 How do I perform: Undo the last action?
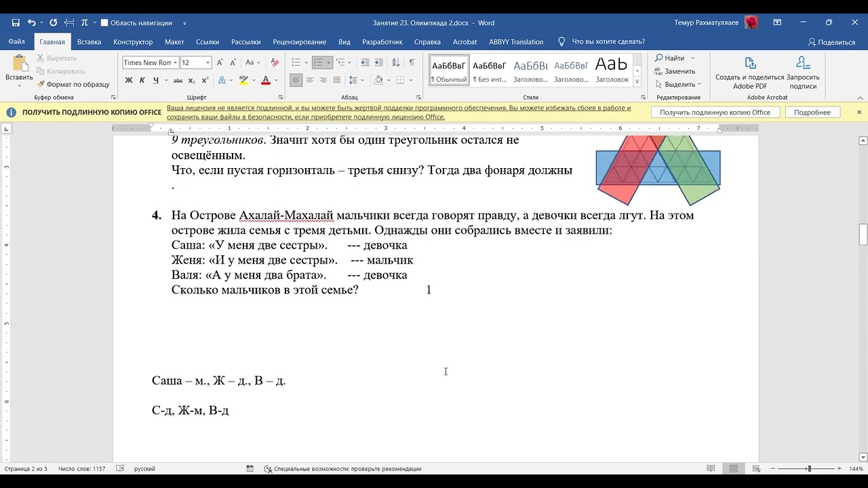(31, 22)
